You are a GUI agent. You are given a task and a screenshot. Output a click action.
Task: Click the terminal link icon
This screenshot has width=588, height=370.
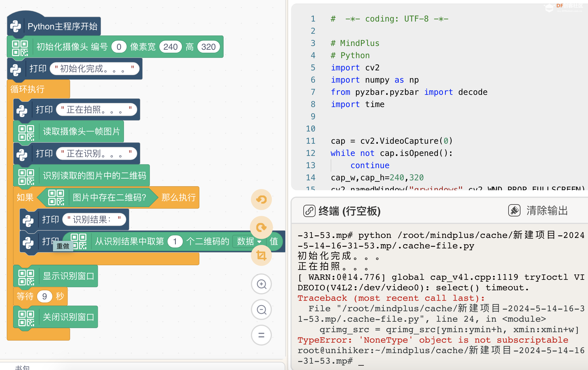coord(309,211)
